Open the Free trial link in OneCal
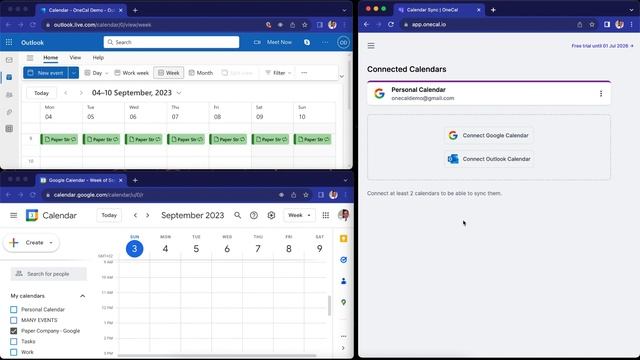 [x=602, y=46]
